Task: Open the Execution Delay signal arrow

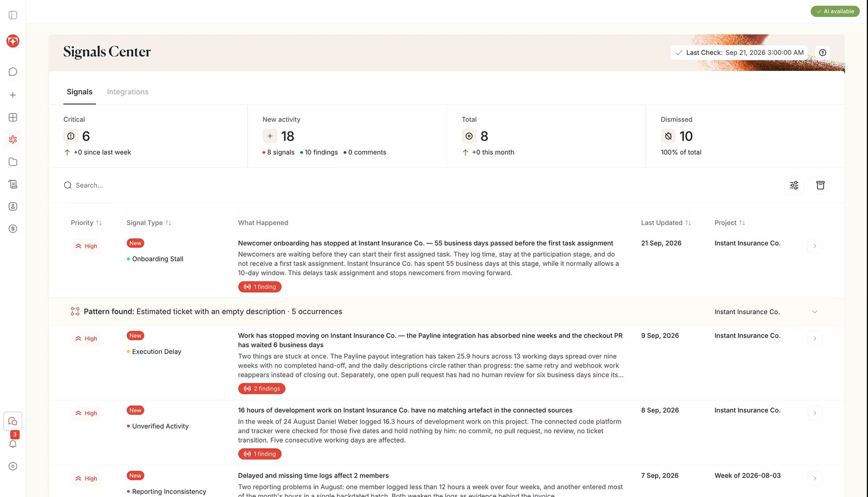Action: point(815,339)
